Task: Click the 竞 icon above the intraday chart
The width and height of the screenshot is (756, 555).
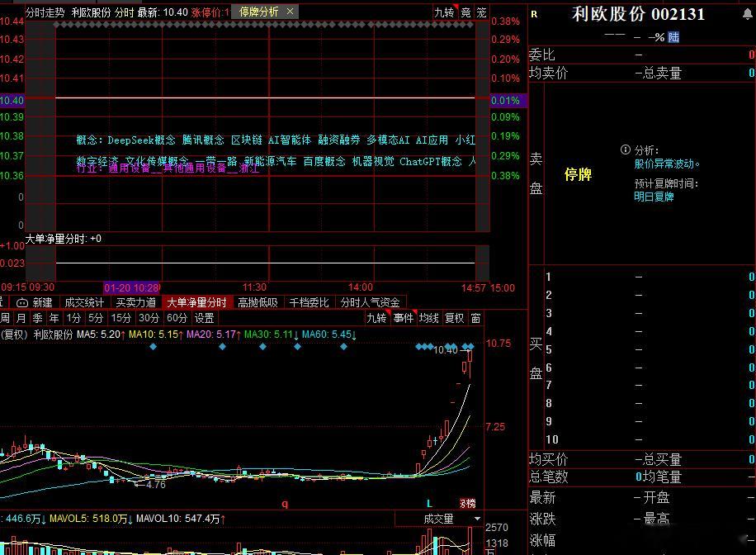Action: (x=465, y=12)
